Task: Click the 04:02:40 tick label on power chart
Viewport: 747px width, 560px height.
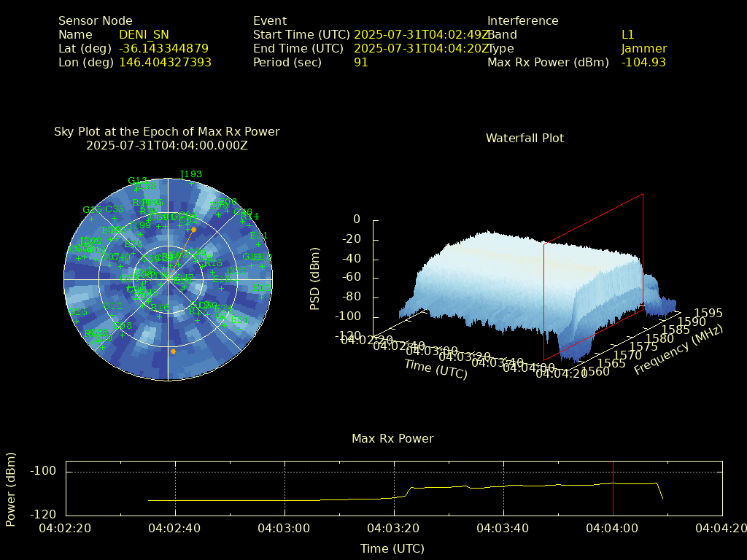Action: [x=175, y=528]
